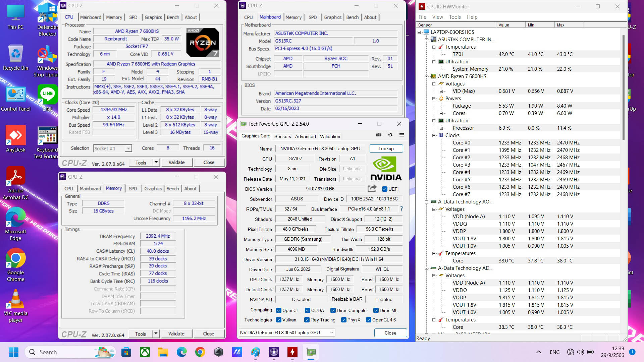This screenshot has width=644, height=362.
Task: Switch to the Sensors tab in GPU-Z
Action: (x=282, y=136)
